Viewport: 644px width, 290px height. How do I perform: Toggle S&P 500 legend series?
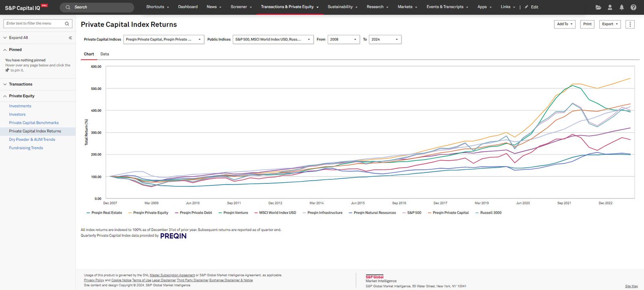(412, 213)
